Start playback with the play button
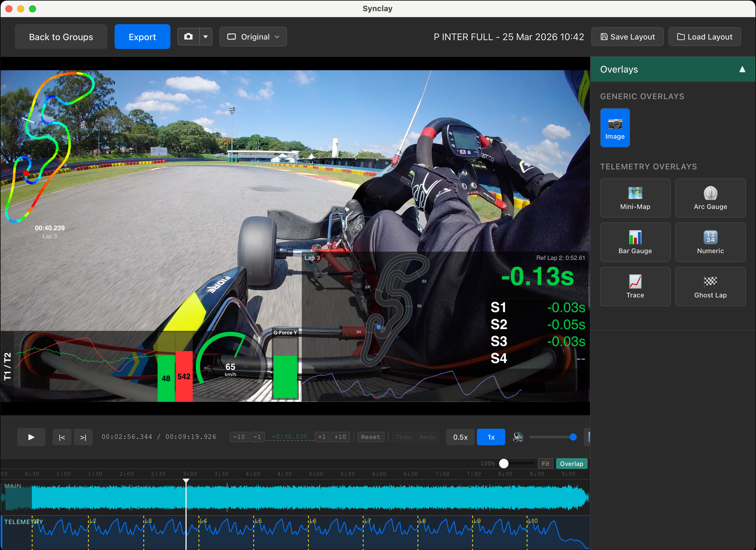This screenshot has height=550, width=756. (x=31, y=437)
